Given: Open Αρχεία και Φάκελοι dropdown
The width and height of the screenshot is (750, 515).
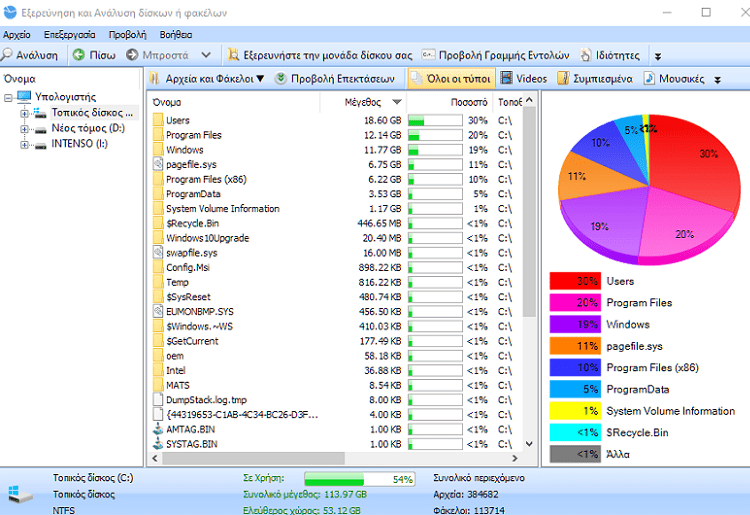Looking at the screenshot, I should pos(207,78).
